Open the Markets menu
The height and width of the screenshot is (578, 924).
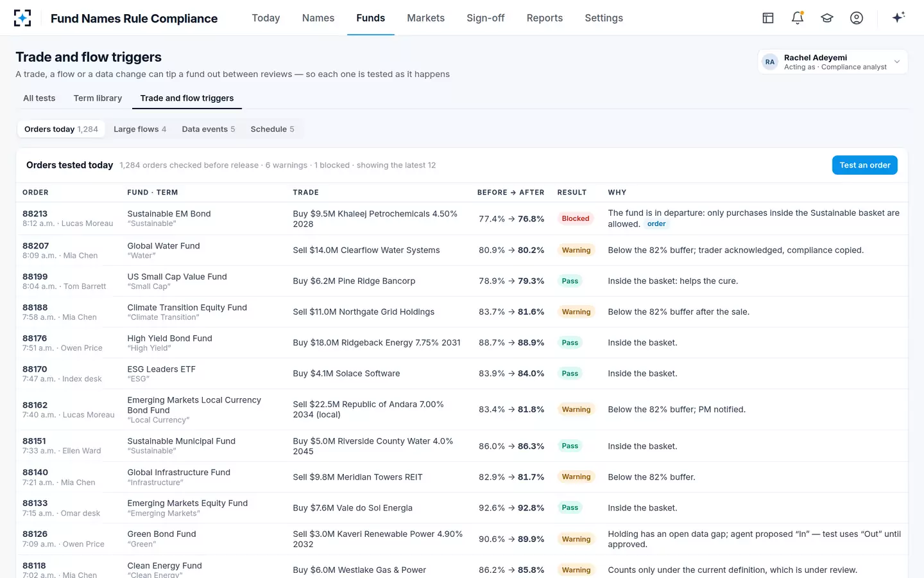pos(425,18)
